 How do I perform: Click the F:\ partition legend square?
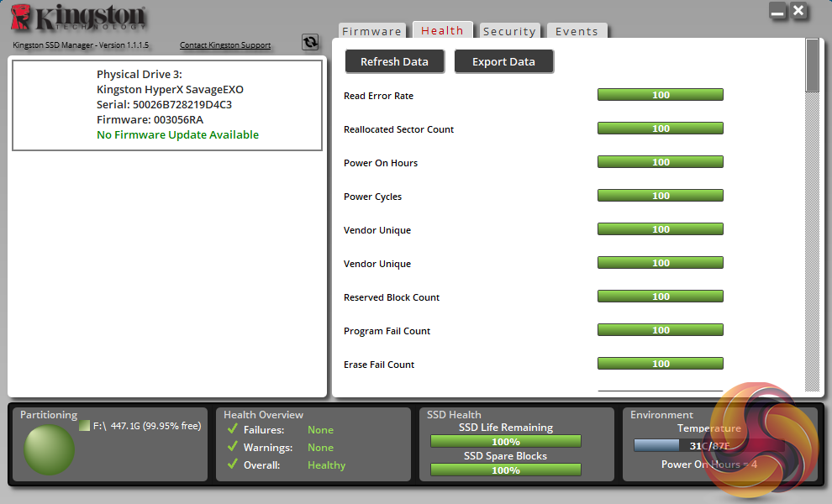(84, 426)
